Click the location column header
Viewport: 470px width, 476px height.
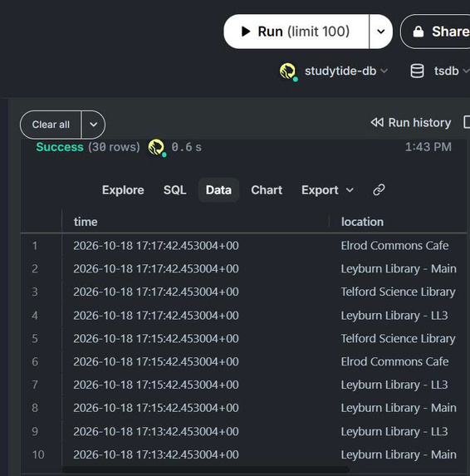(362, 222)
